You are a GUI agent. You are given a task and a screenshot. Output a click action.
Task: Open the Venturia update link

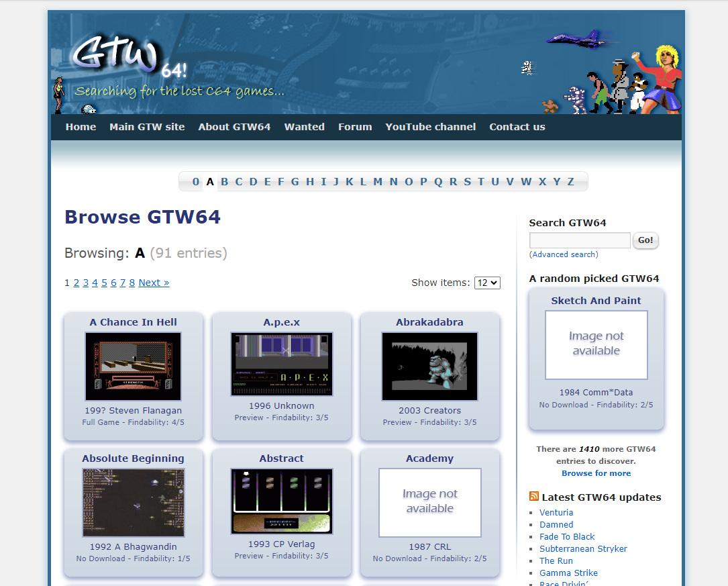click(556, 513)
